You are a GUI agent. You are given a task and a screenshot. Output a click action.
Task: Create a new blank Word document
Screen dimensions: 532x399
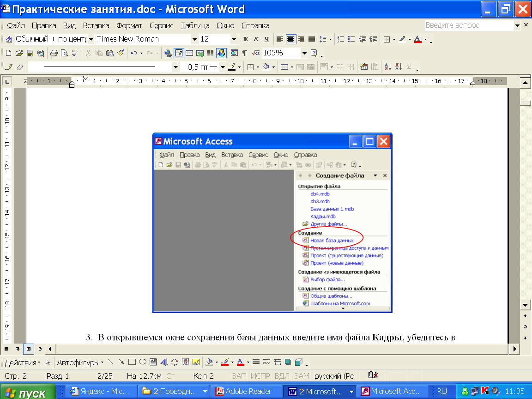[8, 53]
